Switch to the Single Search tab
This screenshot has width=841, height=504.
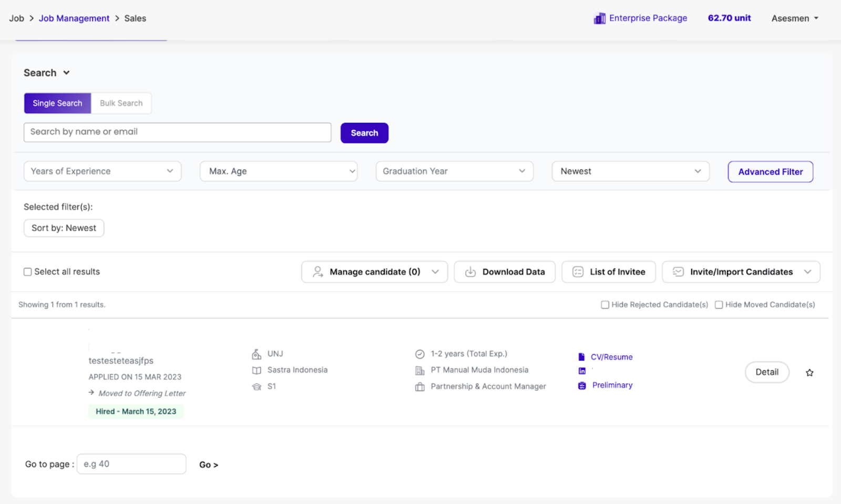tap(57, 103)
